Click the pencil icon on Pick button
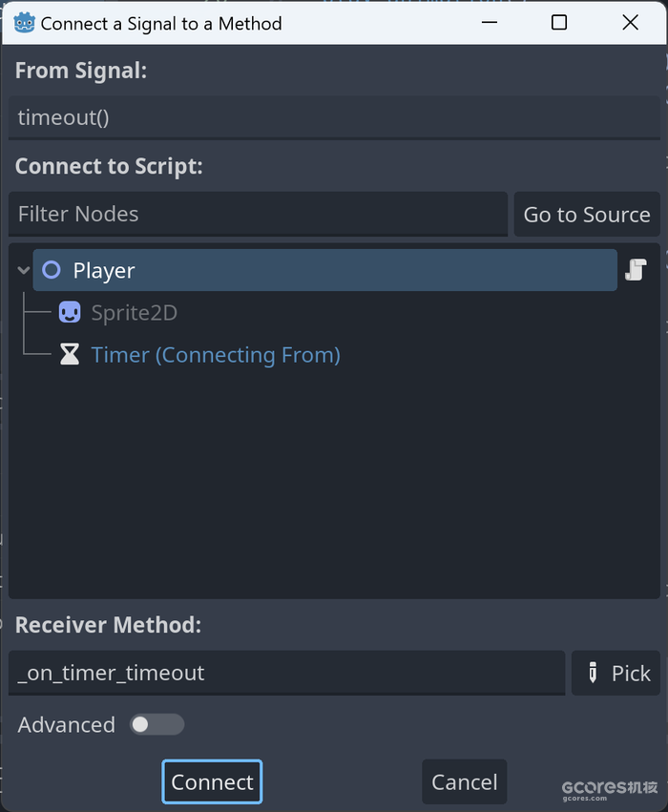 593,673
